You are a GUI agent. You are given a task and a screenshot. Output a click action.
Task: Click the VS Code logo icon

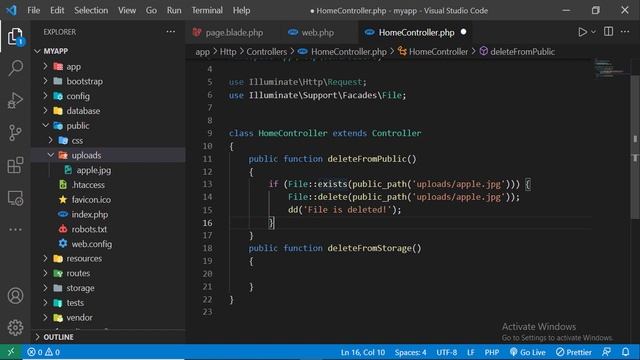pyautogui.click(x=11, y=10)
